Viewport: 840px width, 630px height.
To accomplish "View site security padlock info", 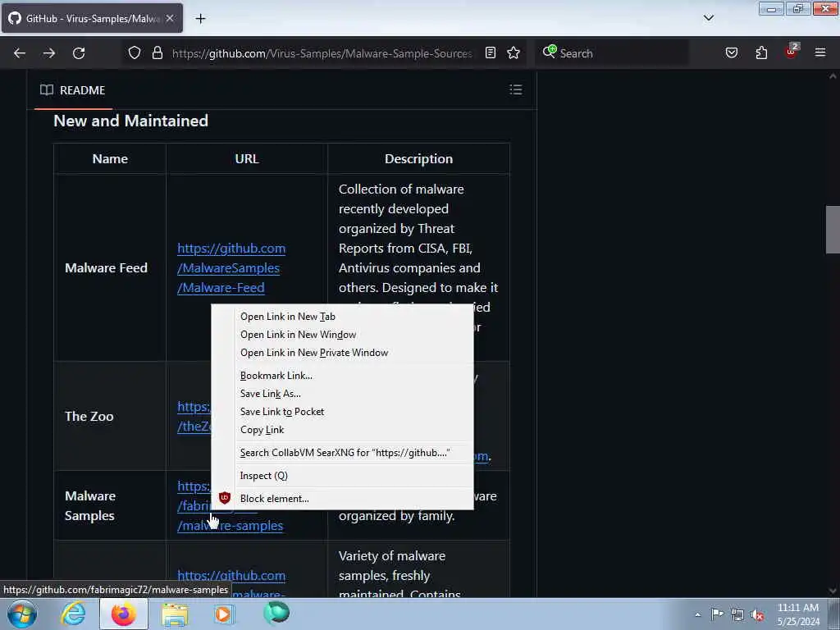I will (157, 52).
